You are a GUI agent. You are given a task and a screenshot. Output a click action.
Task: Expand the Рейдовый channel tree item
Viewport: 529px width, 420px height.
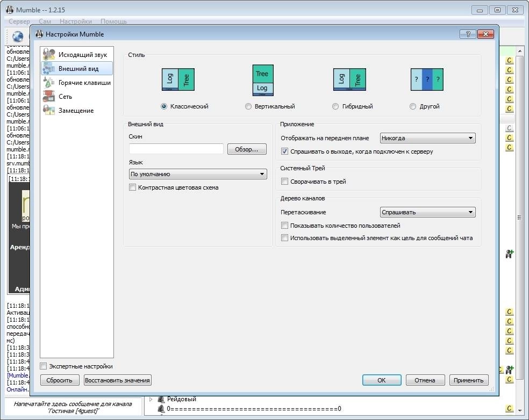151,399
